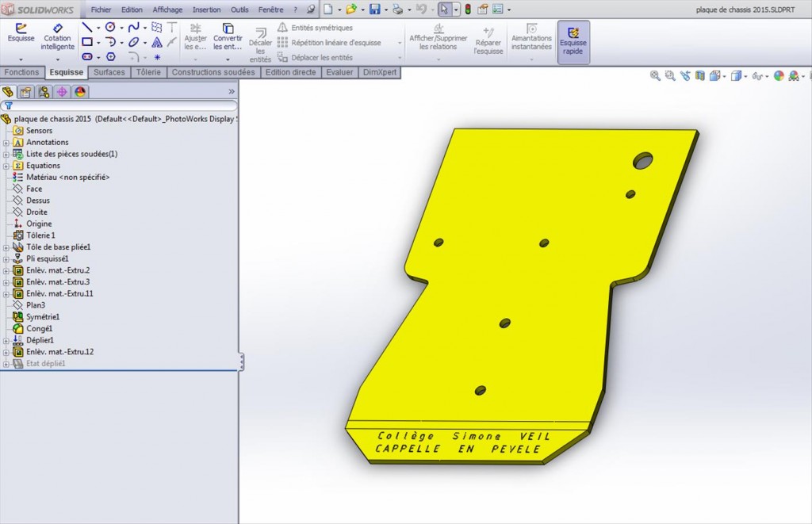
Task: Click the Zoom to Fit view icon
Action: [x=655, y=76]
